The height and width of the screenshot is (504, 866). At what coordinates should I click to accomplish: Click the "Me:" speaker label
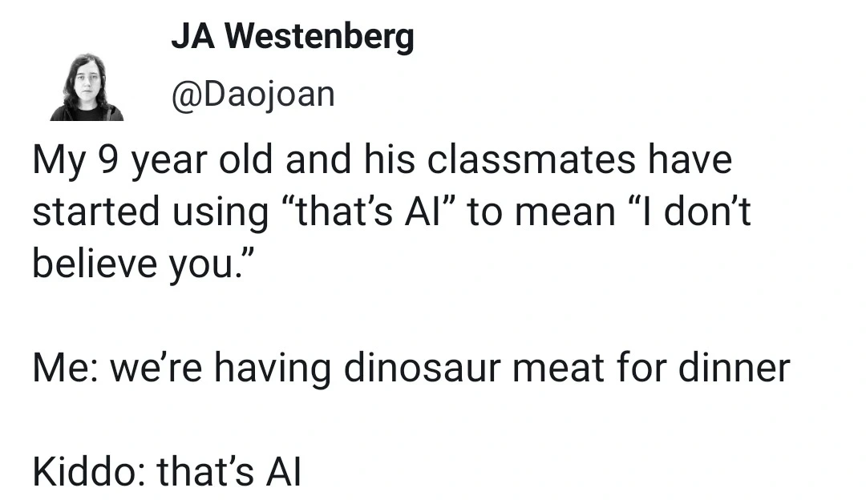[63, 369]
